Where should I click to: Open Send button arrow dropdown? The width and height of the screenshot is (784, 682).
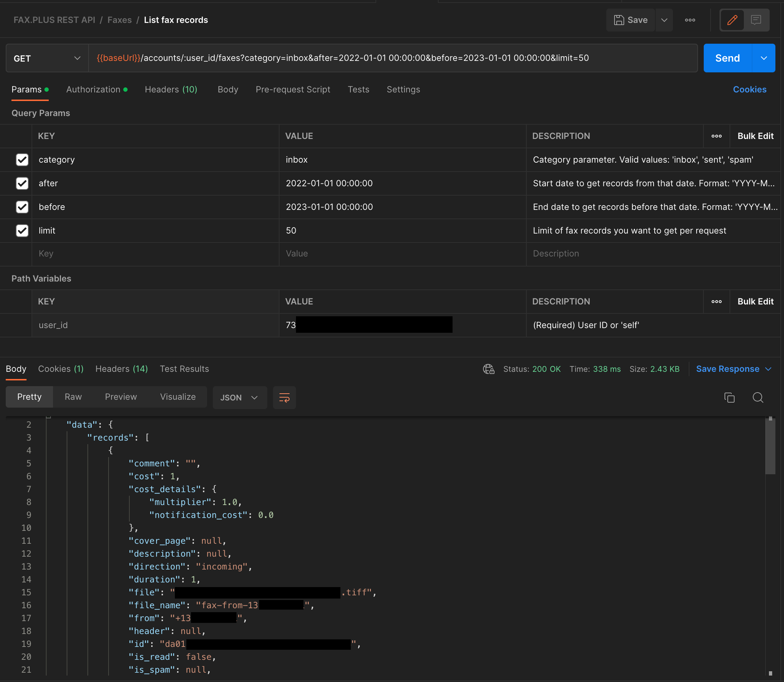(764, 58)
